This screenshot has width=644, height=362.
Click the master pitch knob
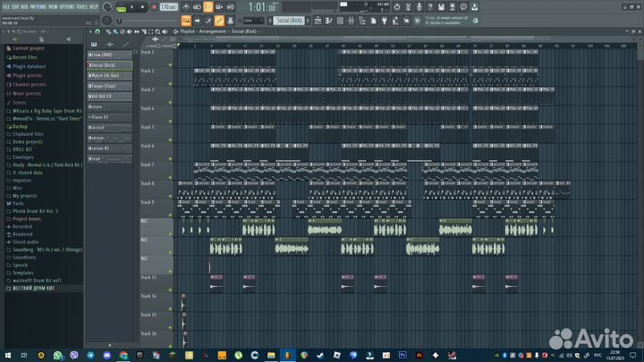(x=106, y=21)
